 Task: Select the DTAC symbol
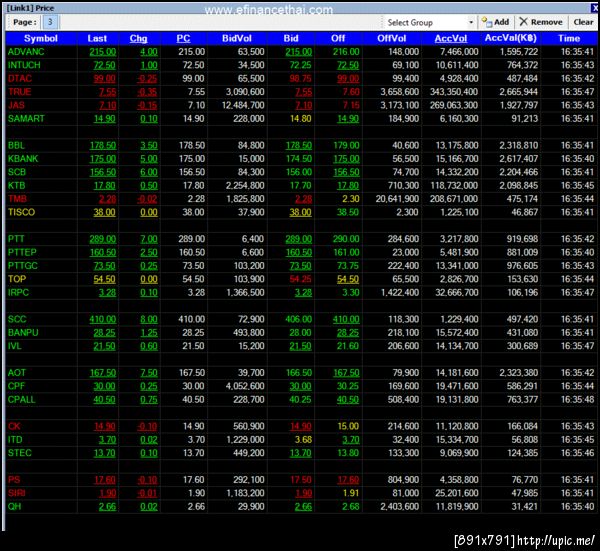[x=20, y=78]
